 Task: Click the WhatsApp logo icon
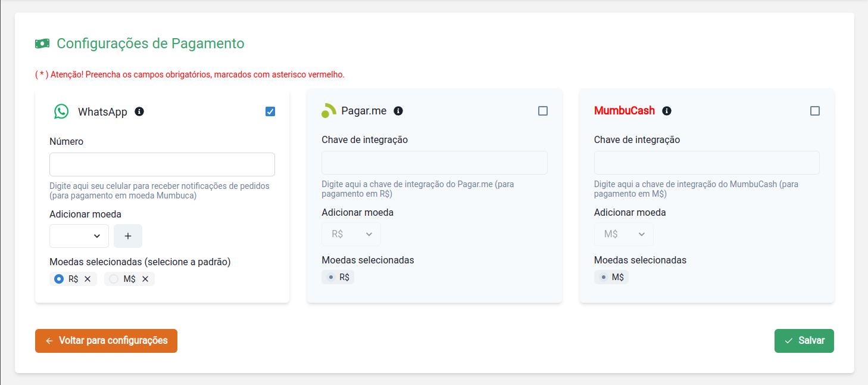(x=62, y=111)
